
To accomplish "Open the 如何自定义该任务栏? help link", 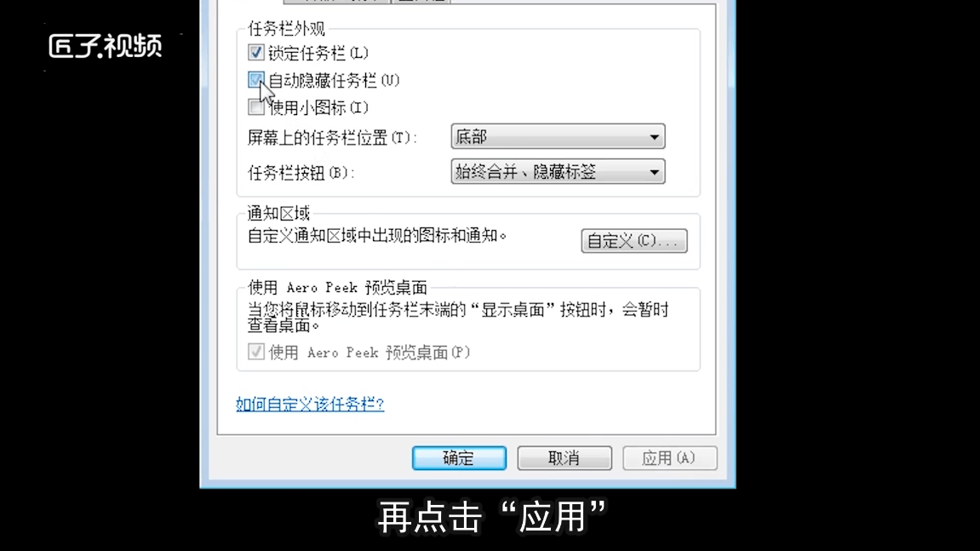I will [310, 404].
